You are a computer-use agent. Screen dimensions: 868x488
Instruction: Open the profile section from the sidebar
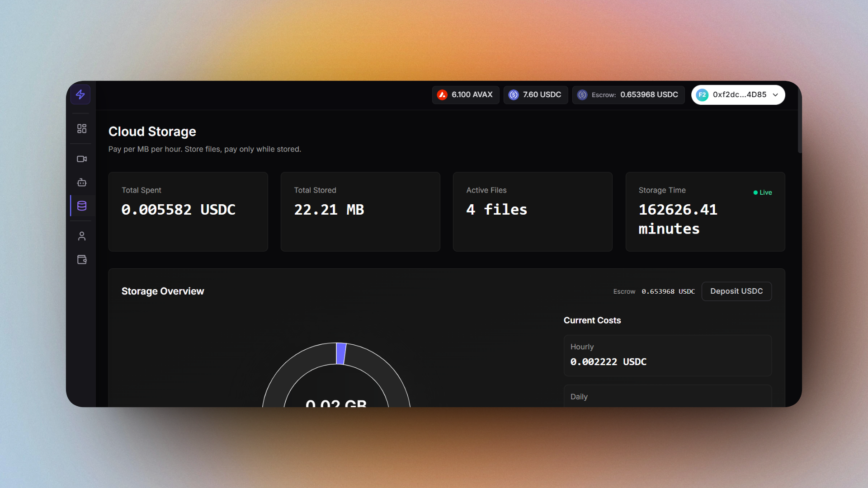click(81, 236)
